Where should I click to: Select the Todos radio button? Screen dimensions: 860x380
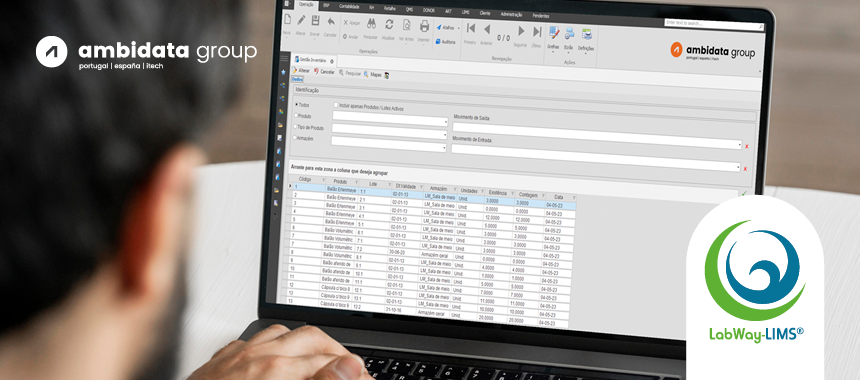click(x=297, y=104)
